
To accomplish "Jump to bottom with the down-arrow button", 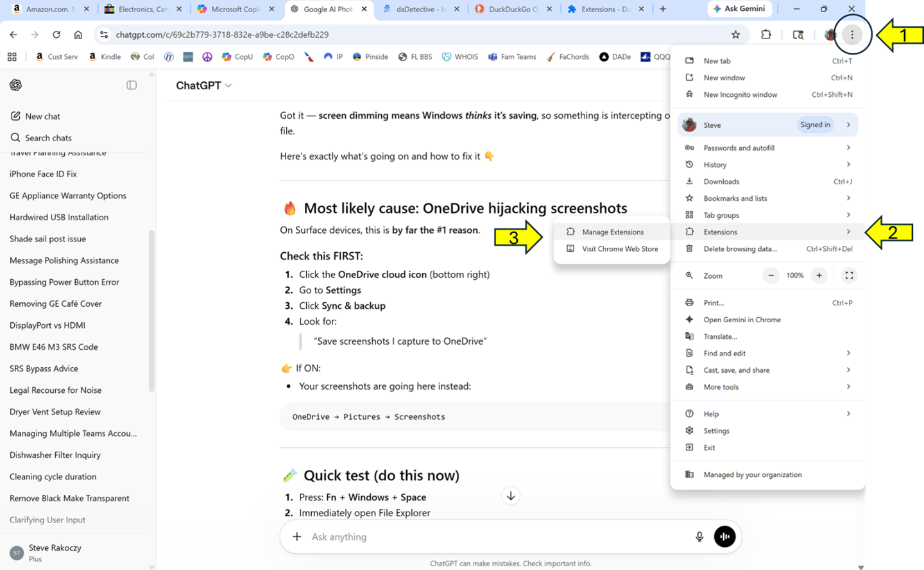I will [x=511, y=496].
